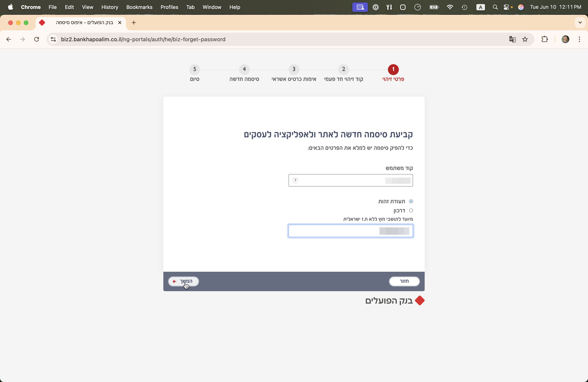
Task: Open the History menu
Action: coord(110,7)
